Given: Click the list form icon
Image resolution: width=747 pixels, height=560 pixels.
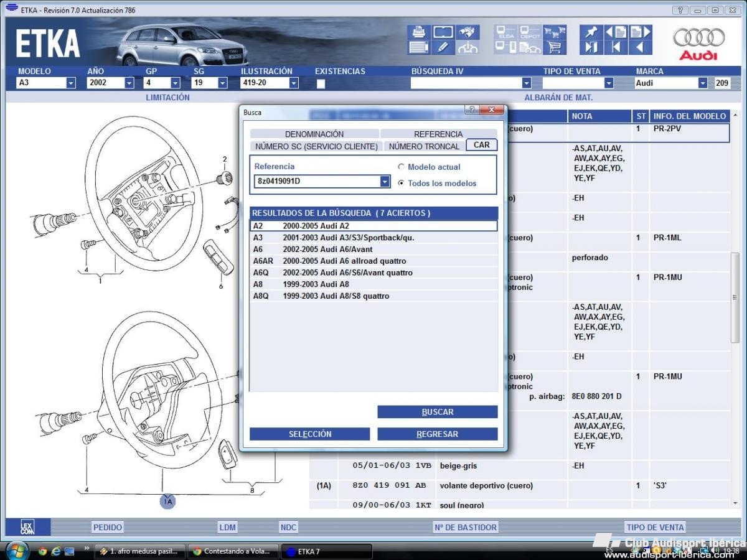Looking at the screenshot, I should pyautogui.click(x=418, y=47).
